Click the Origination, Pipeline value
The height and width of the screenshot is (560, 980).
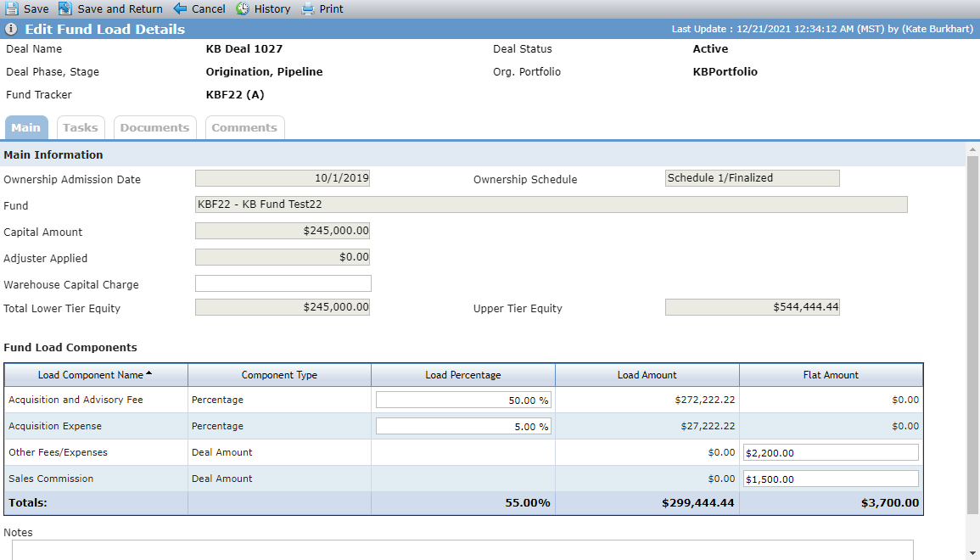[x=265, y=72]
